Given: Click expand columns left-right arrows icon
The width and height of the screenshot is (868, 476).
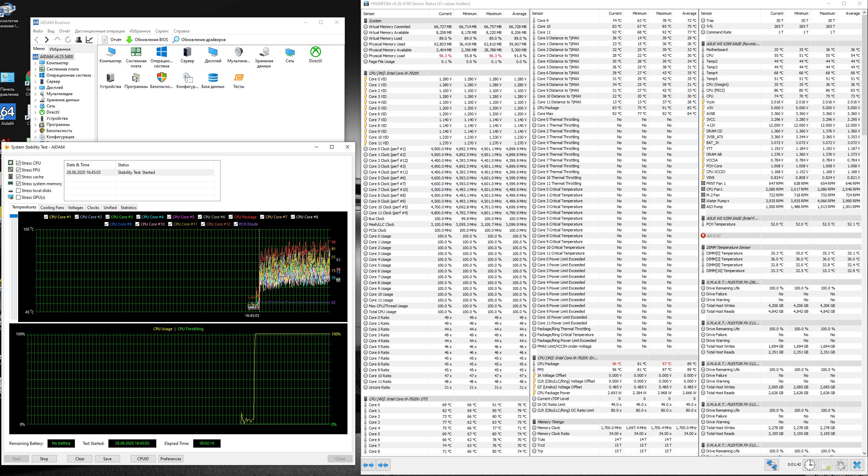Looking at the screenshot, I should pyautogui.click(x=368, y=465).
